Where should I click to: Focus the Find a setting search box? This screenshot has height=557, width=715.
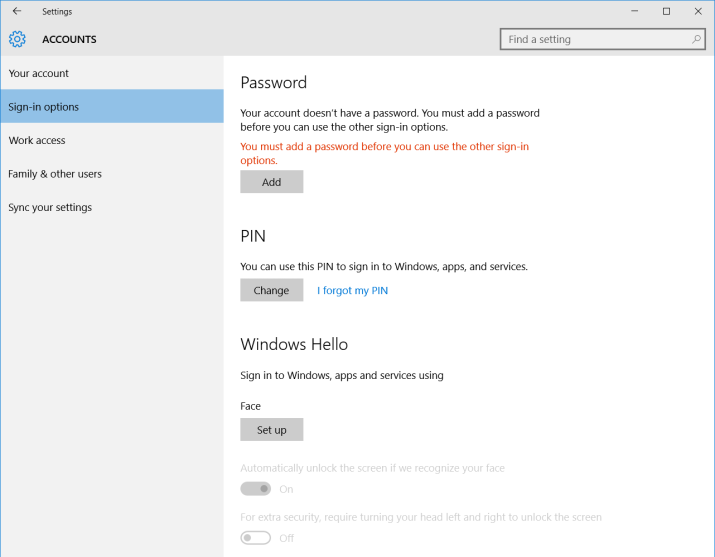point(595,39)
